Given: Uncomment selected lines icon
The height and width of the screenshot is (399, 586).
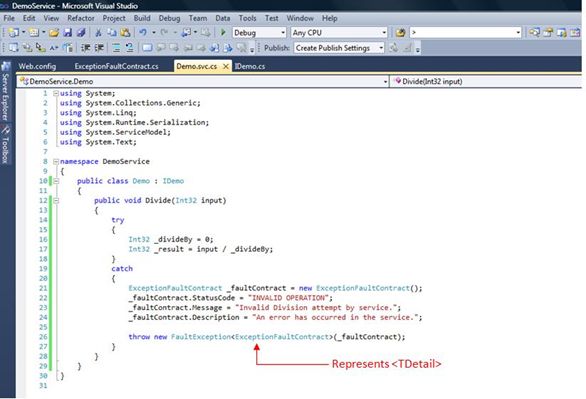Looking at the screenshot, I should point(129,48).
